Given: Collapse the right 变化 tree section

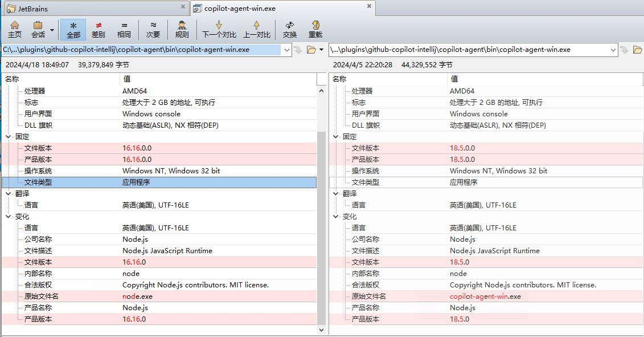Looking at the screenshot, I should click(x=335, y=217).
